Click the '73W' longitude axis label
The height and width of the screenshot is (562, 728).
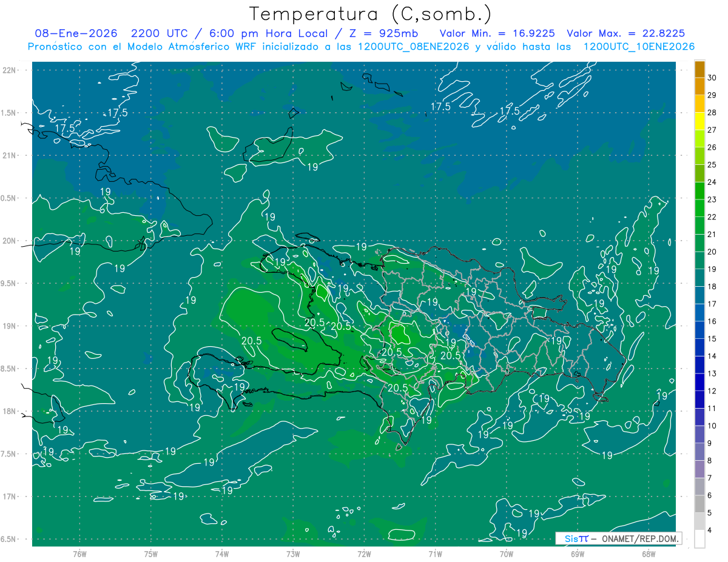click(292, 554)
